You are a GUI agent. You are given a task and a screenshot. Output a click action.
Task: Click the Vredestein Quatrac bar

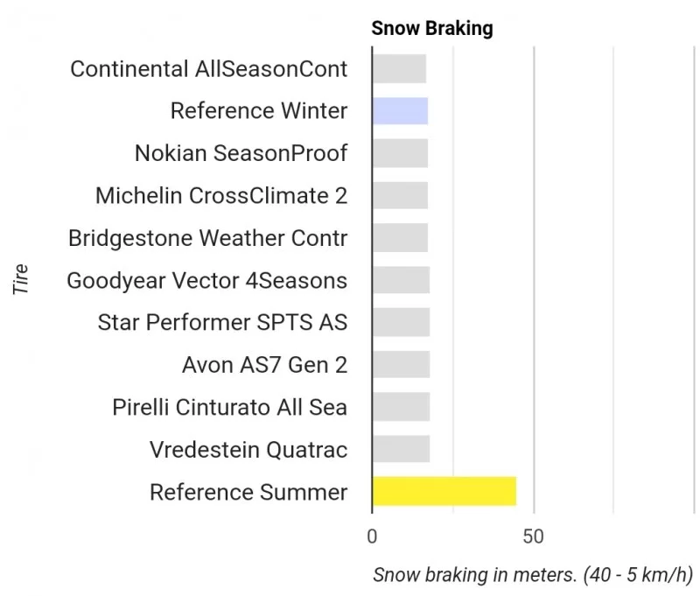pos(401,449)
